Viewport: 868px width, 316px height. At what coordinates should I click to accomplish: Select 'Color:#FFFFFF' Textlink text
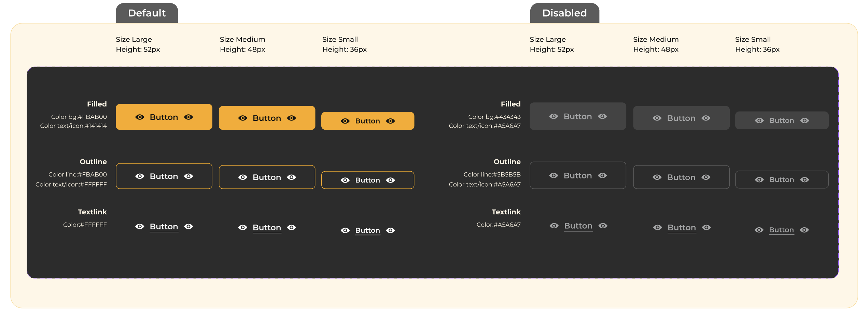click(x=85, y=225)
